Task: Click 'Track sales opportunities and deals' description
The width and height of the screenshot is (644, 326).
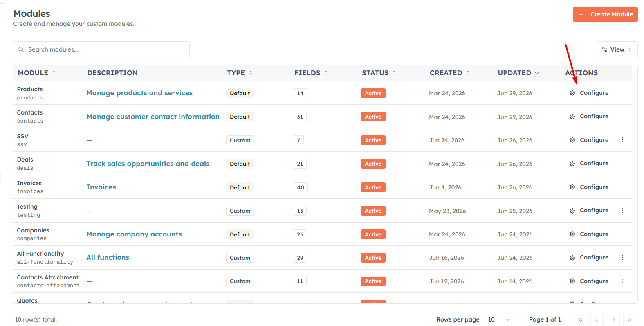Action: [148, 164]
